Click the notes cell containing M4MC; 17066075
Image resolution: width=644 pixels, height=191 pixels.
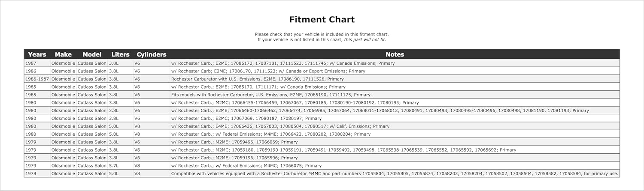point(246,166)
